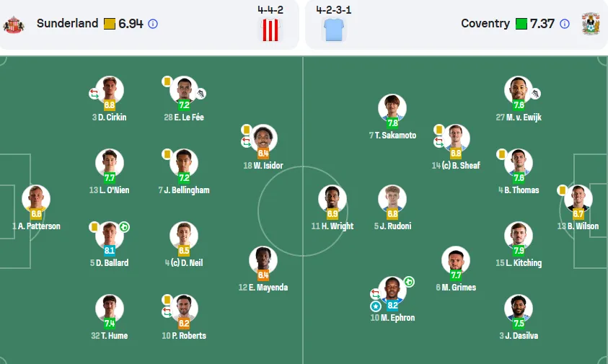Open the Sunderland club crest

(14, 24)
